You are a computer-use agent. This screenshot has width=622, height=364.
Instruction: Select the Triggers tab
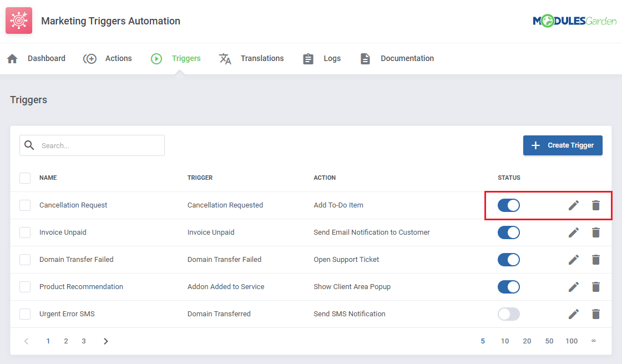186,58
